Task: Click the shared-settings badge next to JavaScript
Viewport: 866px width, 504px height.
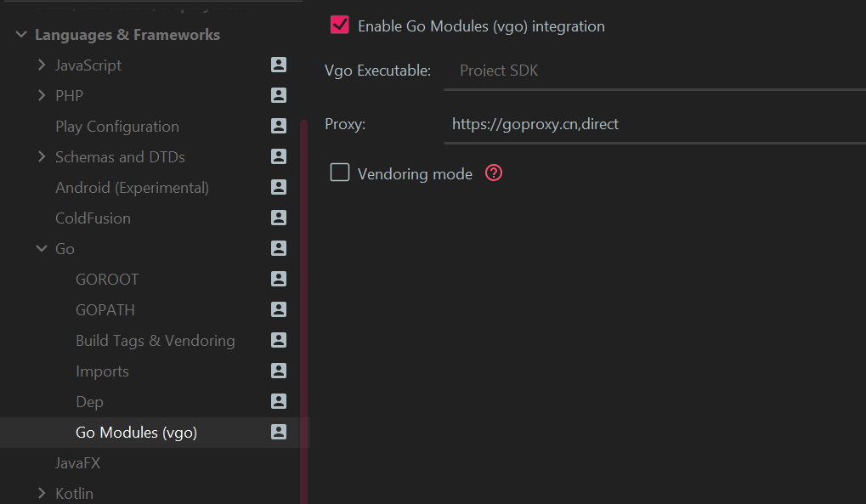Action: (278, 65)
